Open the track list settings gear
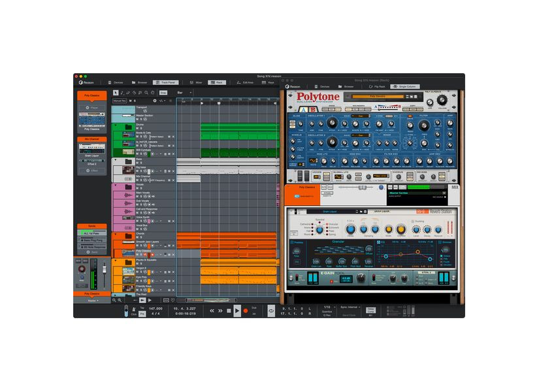The width and height of the screenshot is (539, 392). (x=155, y=101)
